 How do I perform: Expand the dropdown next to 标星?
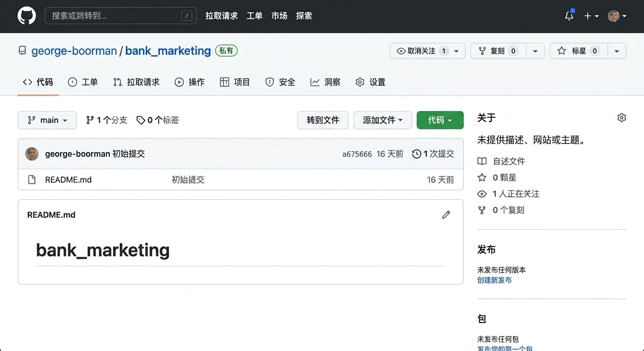(617, 51)
